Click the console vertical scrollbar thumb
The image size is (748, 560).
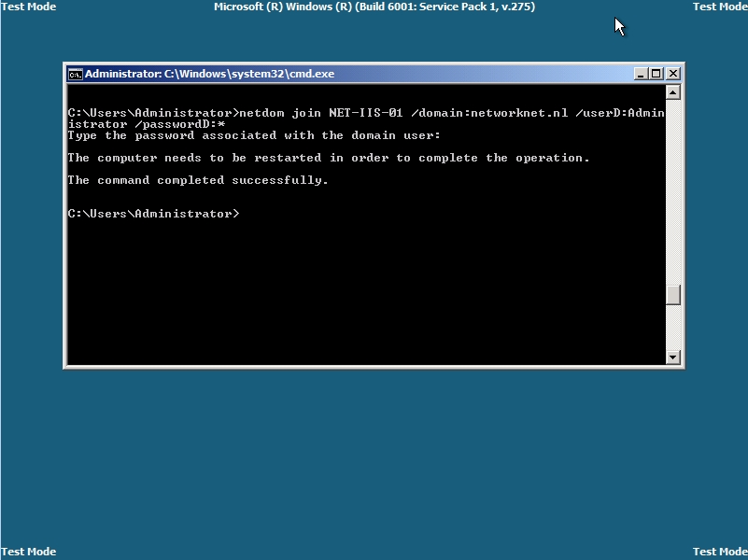(x=672, y=295)
